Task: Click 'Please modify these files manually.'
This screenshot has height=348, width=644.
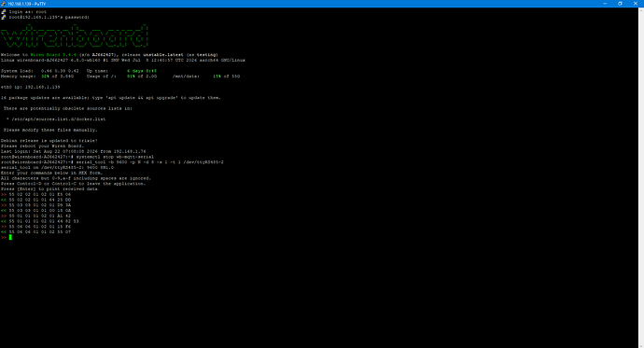Action: pyautogui.click(x=50, y=130)
